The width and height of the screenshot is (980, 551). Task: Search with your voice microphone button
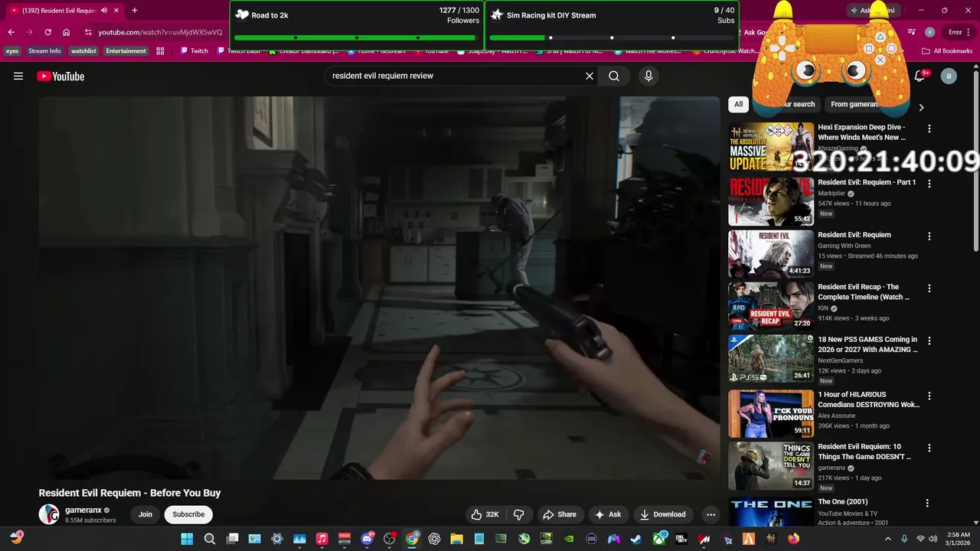click(x=648, y=76)
